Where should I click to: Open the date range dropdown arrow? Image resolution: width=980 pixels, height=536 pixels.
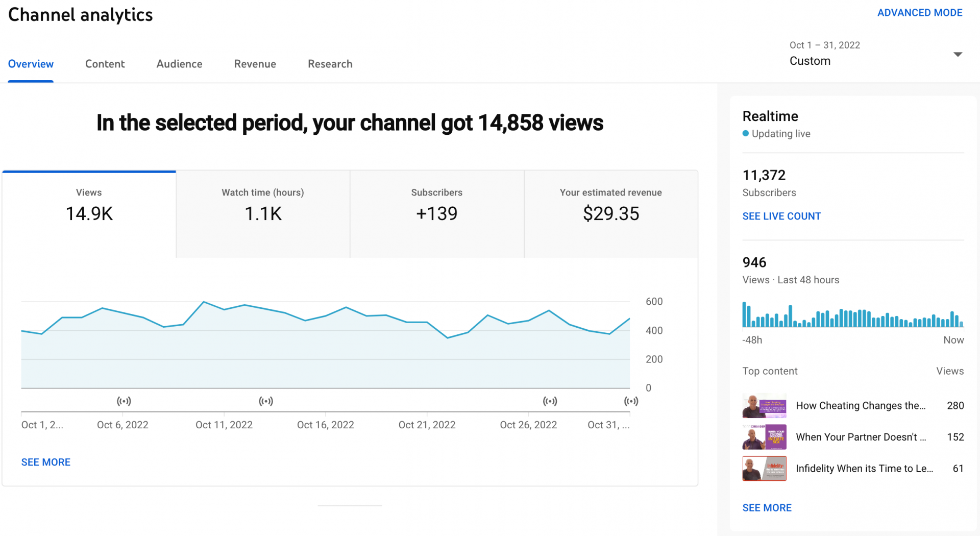pos(958,54)
